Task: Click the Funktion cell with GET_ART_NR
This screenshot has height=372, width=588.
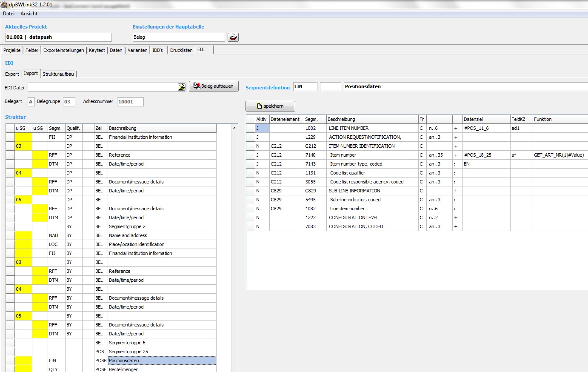Action: pyautogui.click(x=559, y=155)
